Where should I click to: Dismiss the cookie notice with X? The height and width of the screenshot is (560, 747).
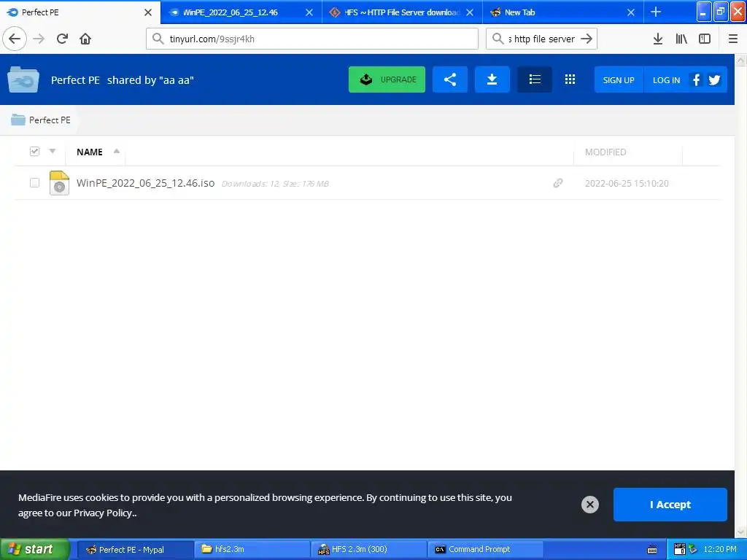click(589, 505)
